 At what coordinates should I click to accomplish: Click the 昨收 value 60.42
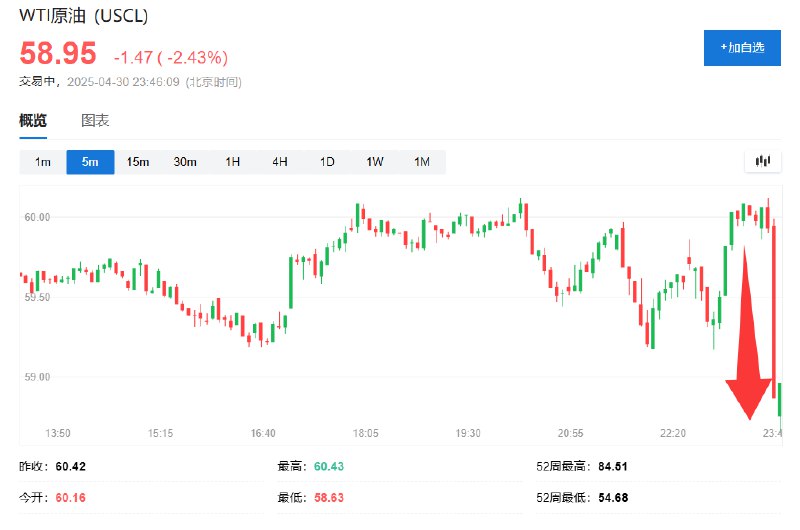[70, 466]
